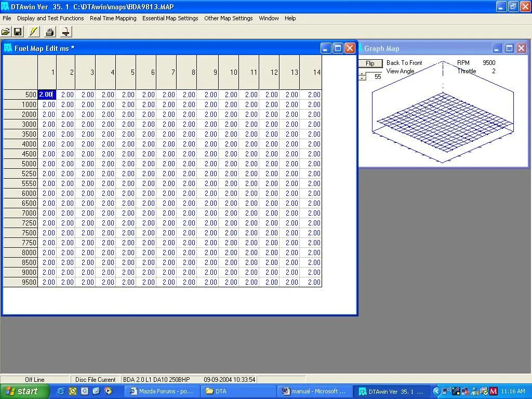The height and width of the screenshot is (399, 532).
Task: Open the Other Map Settings menu
Action: click(x=229, y=18)
